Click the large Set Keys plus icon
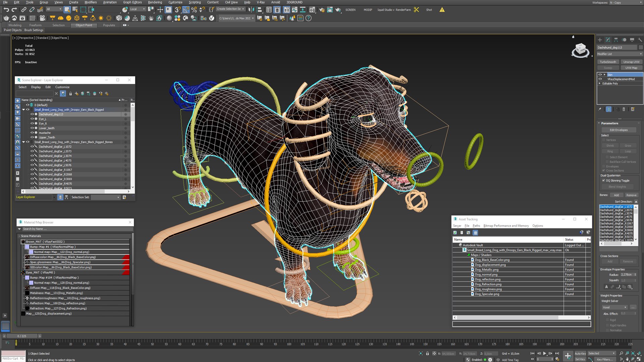The width and height of the screenshot is (644, 362). [568, 356]
